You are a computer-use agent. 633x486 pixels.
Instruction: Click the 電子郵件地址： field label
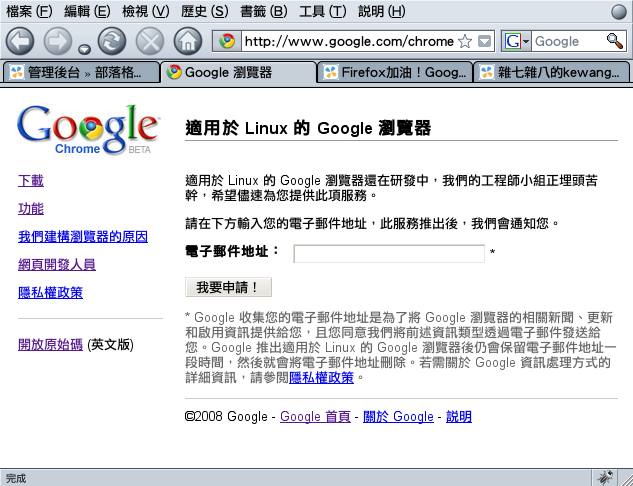[232, 251]
